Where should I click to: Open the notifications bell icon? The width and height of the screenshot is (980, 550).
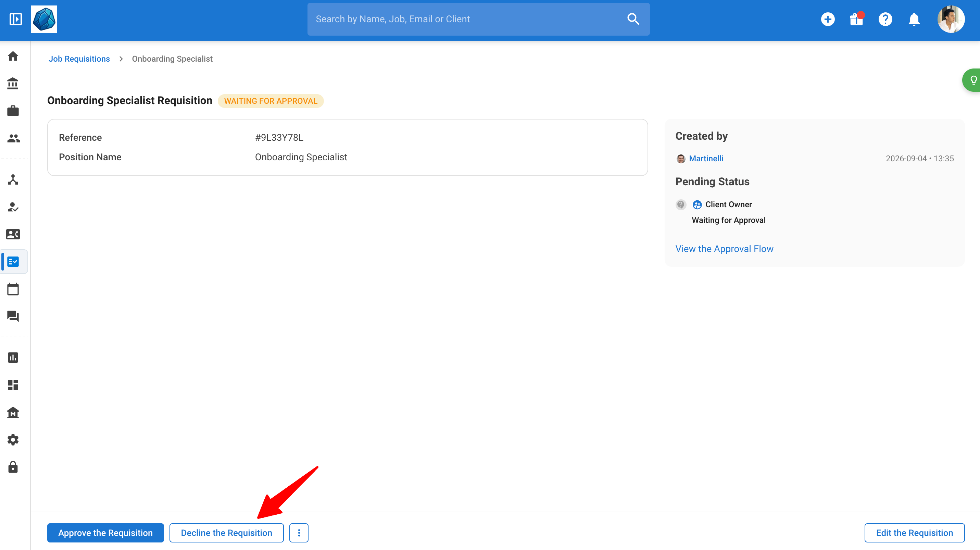(x=914, y=19)
